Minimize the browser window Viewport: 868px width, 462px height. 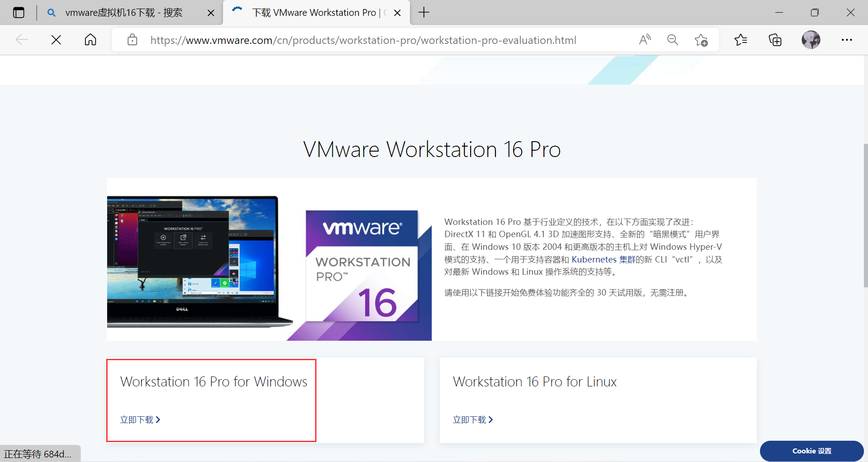[x=779, y=12]
